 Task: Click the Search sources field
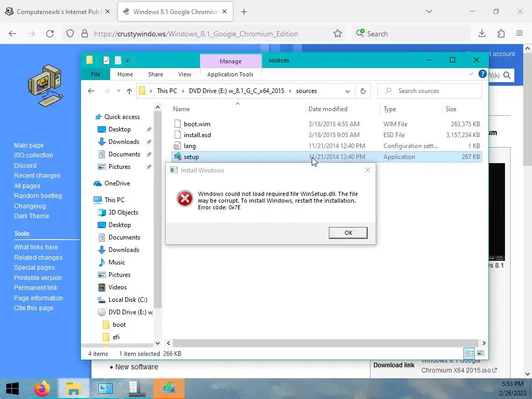[430, 91]
